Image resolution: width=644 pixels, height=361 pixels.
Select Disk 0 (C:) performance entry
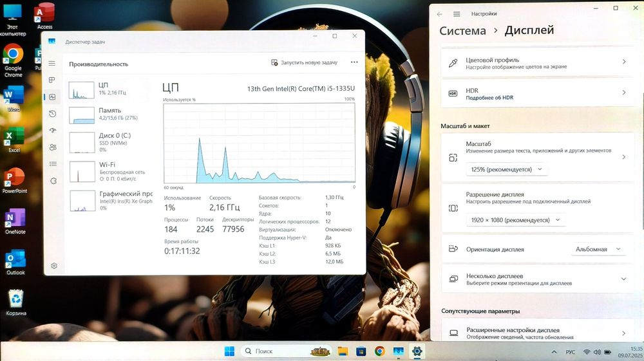point(109,142)
